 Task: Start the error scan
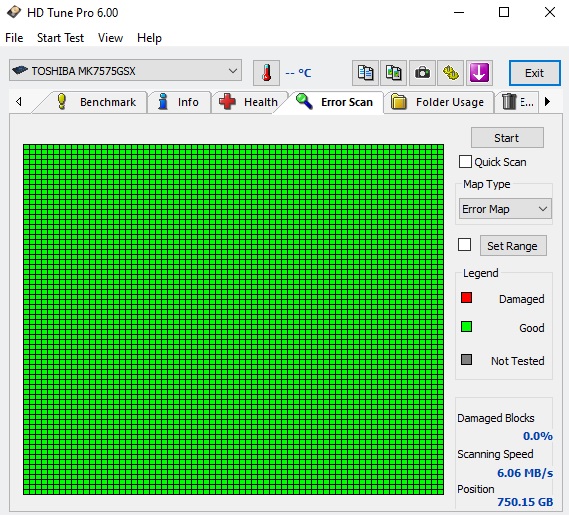pos(507,138)
